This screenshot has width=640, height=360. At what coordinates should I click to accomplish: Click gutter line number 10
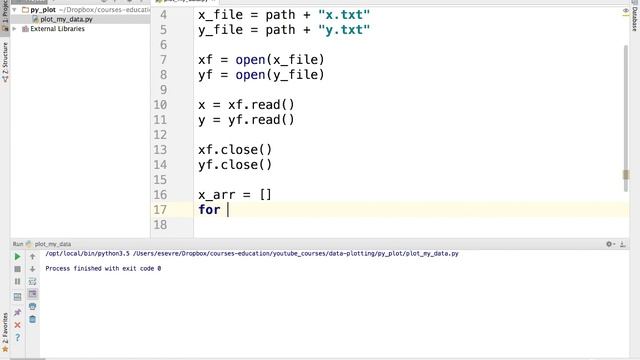coord(160,105)
